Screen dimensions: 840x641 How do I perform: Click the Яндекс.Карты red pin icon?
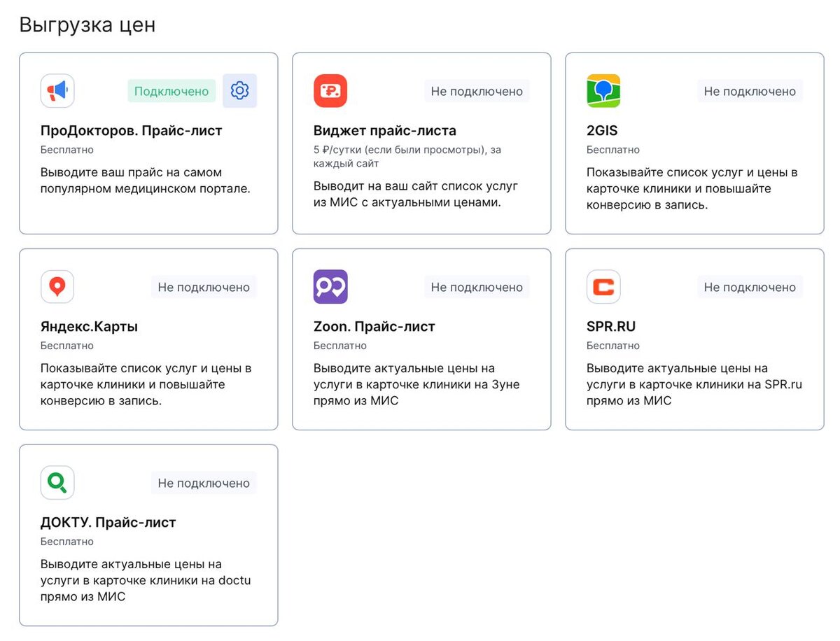pyautogui.click(x=57, y=287)
